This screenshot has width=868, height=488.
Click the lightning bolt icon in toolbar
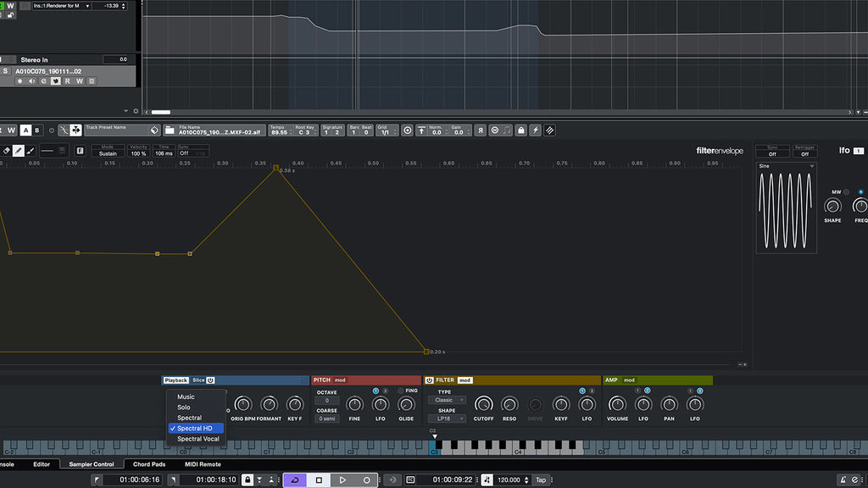point(536,130)
